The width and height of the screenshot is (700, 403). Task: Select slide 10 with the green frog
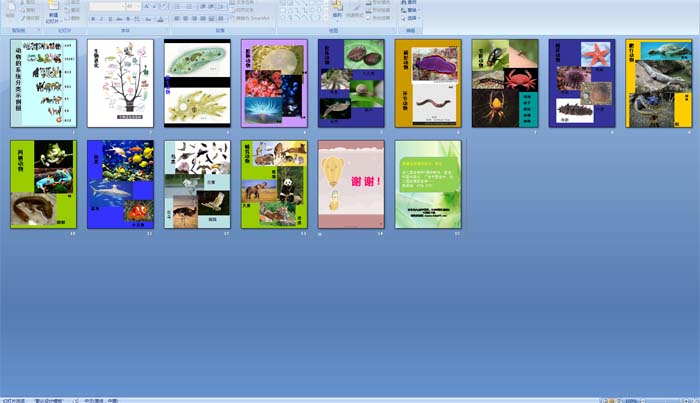(x=43, y=184)
